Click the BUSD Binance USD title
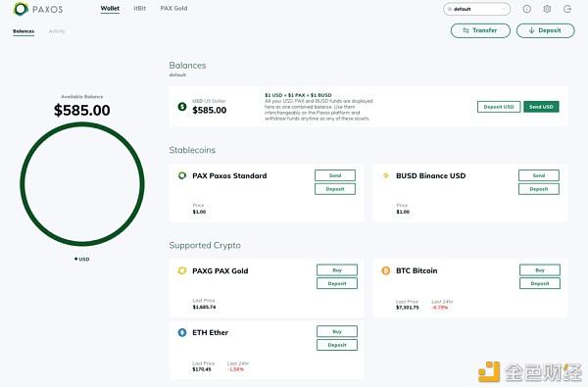 (431, 175)
